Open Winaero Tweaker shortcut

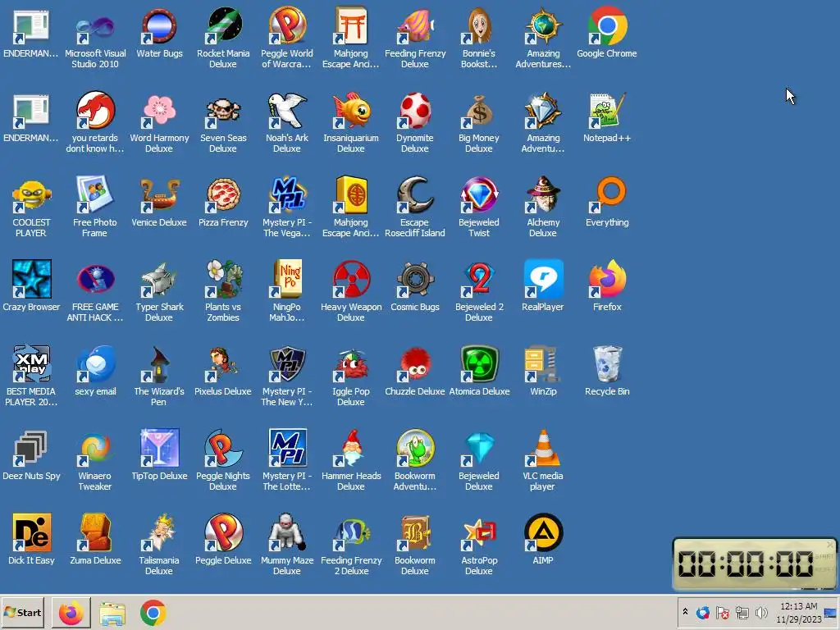pyautogui.click(x=95, y=449)
